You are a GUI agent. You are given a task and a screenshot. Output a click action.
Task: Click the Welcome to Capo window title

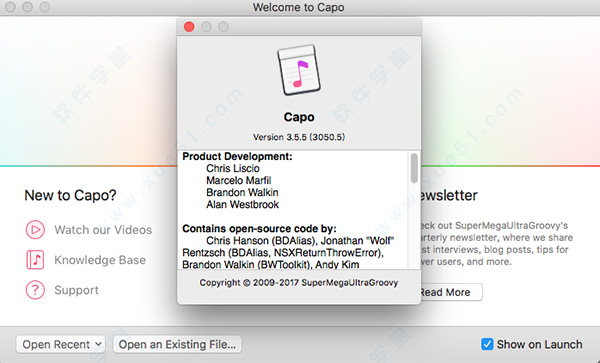(x=298, y=7)
